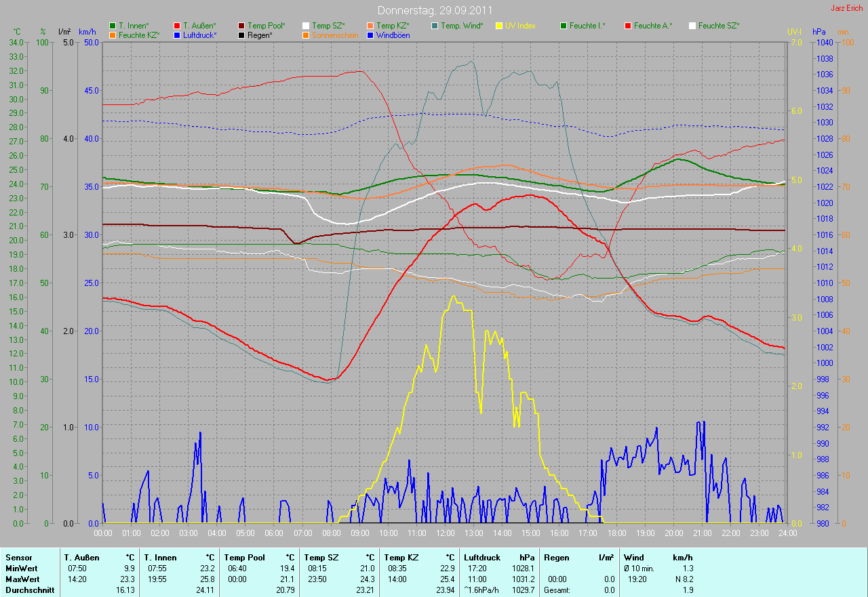868x597 pixels.
Task: Click the green T. Innen legend swatch
Action: pos(113,26)
